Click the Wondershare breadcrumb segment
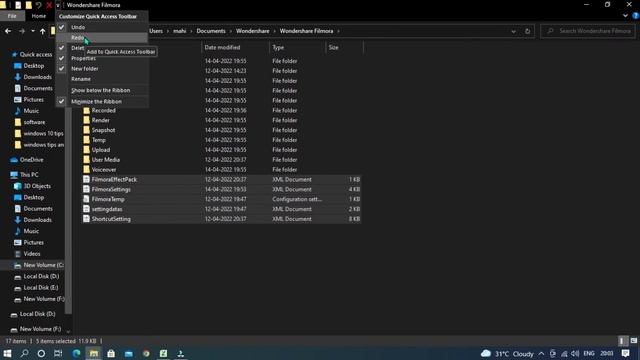Screen dimensions: 640x360 pos(253,31)
